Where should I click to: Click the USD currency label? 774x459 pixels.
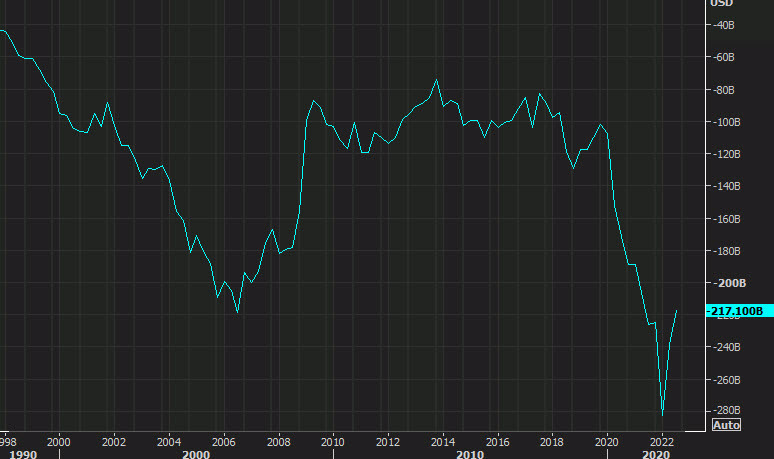pos(721,3)
